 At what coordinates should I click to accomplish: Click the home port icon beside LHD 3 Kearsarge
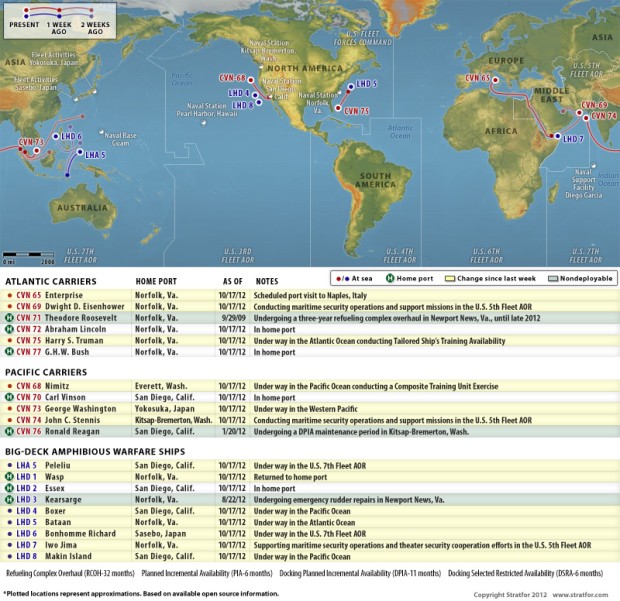9,499
